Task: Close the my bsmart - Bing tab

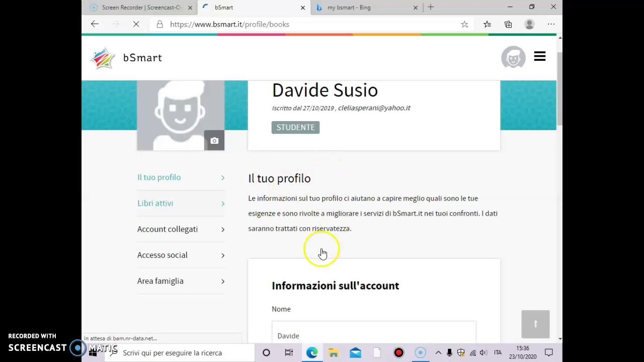Action: coord(416,8)
